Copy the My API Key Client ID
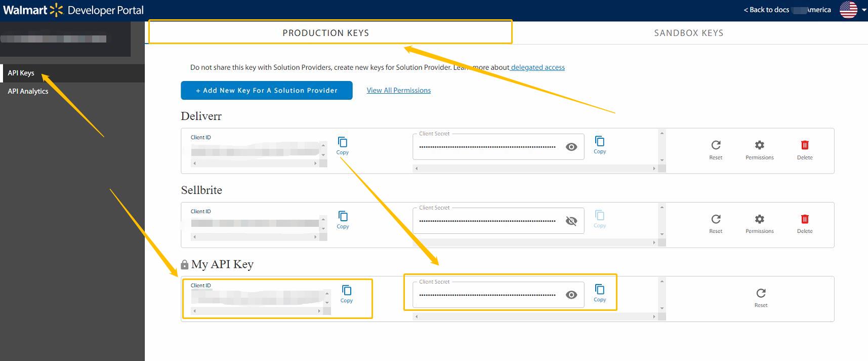The width and height of the screenshot is (868, 361). 347,294
